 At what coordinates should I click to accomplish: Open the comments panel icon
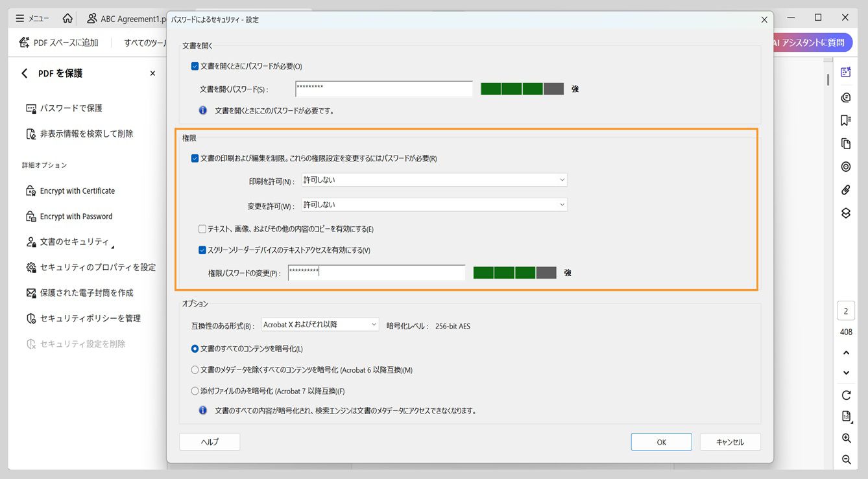click(x=845, y=97)
